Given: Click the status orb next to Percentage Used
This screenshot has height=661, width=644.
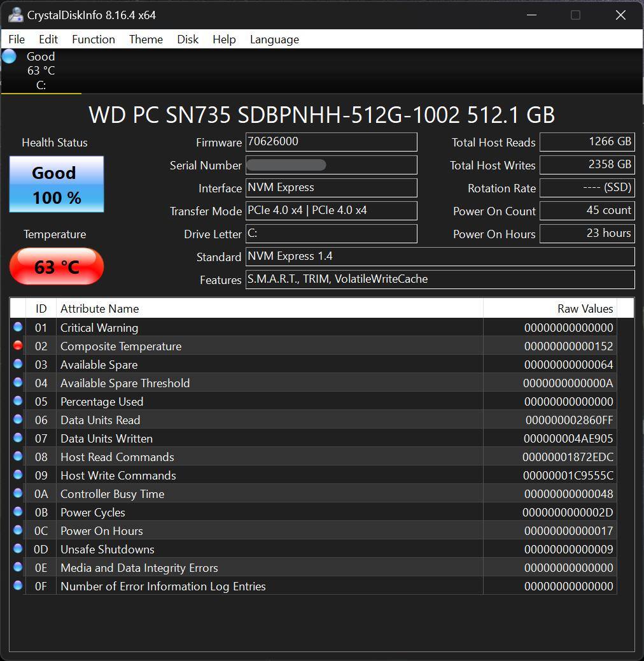Looking at the screenshot, I should pyautogui.click(x=18, y=401).
